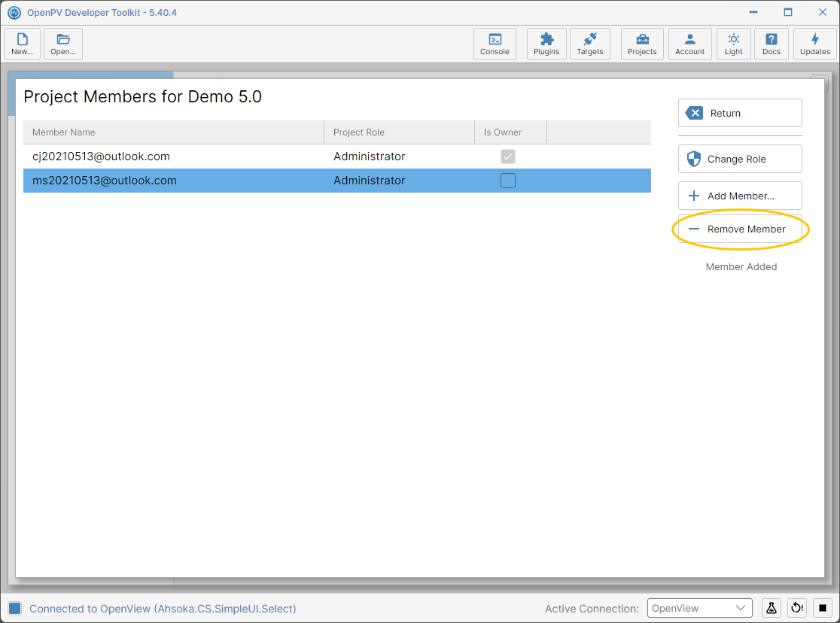
Task: Click the Active Connection label
Action: (x=592, y=609)
